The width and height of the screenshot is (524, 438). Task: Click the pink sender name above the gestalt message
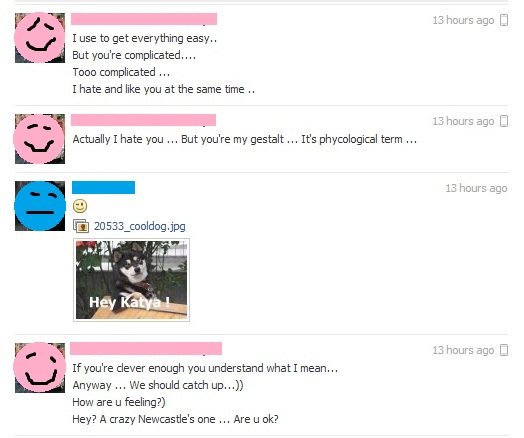click(143, 120)
